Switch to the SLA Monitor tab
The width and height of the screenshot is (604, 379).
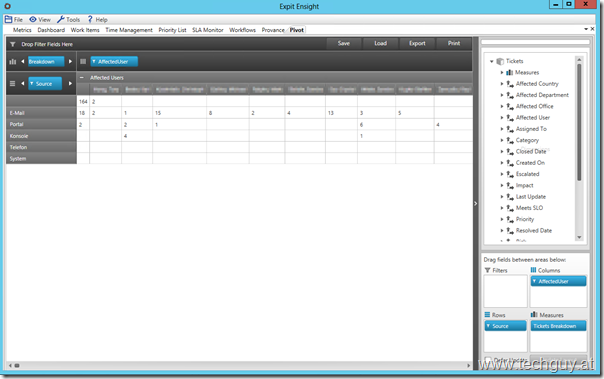(x=208, y=30)
